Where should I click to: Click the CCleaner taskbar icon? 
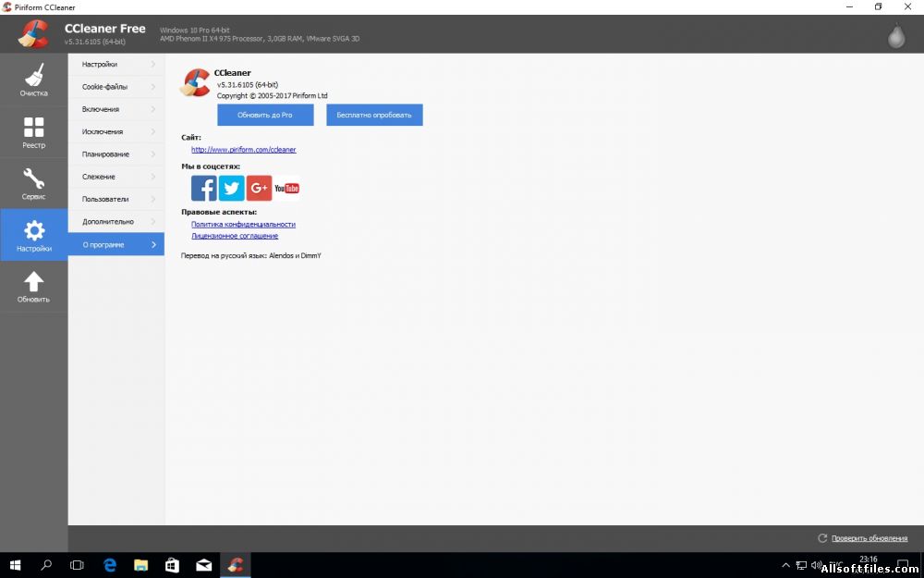tap(235, 566)
